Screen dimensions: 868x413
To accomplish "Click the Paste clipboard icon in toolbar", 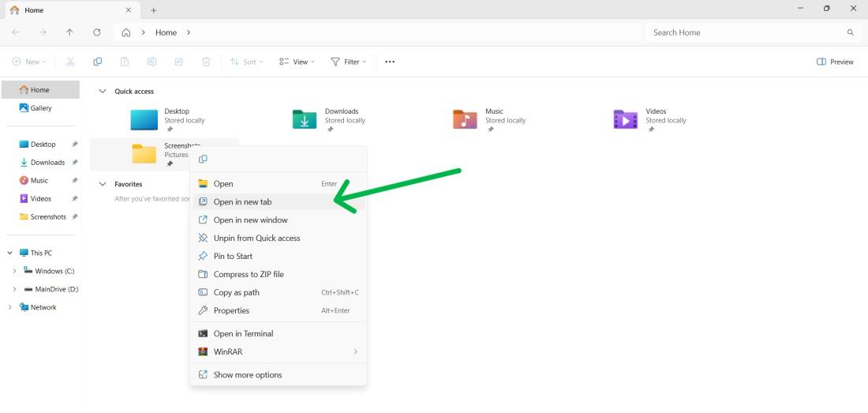I will 125,62.
